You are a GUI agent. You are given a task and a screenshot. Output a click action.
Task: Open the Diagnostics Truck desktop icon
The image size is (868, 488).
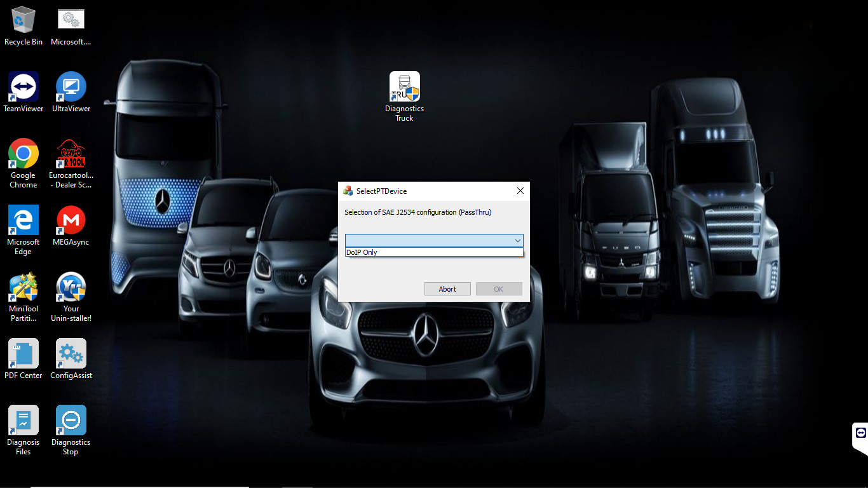pyautogui.click(x=404, y=87)
